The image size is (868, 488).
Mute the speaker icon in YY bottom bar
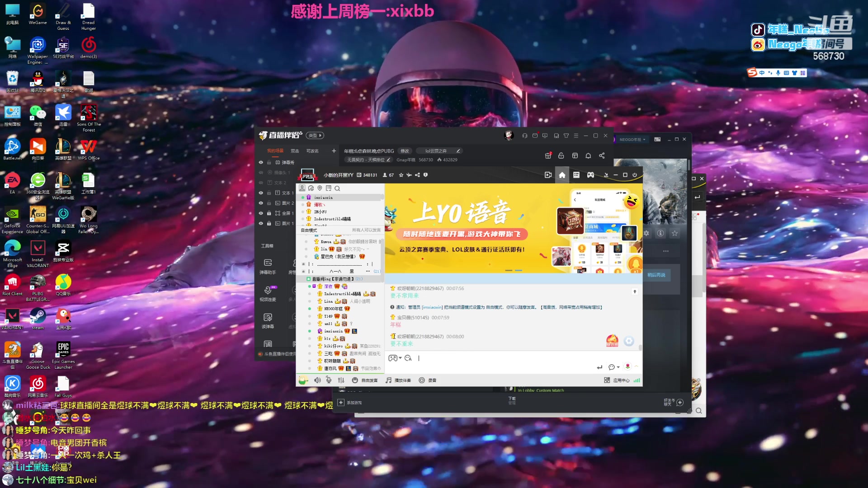[317, 380]
